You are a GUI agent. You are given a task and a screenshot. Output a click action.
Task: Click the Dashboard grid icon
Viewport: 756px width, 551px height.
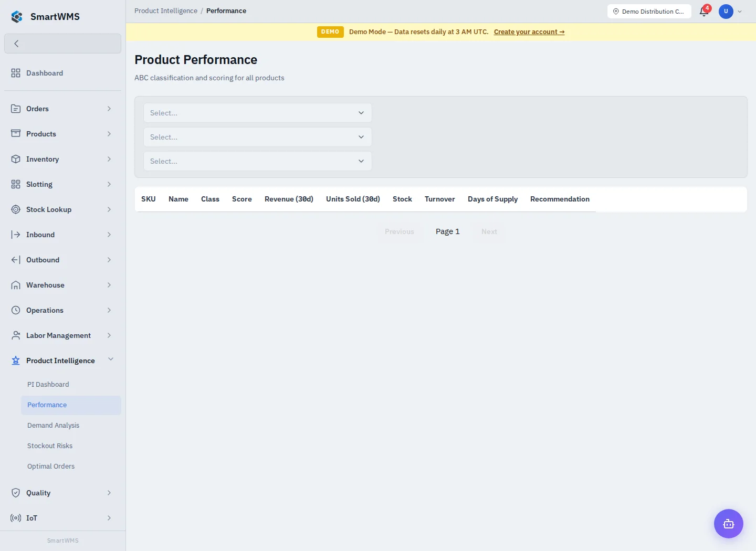[x=16, y=73]
